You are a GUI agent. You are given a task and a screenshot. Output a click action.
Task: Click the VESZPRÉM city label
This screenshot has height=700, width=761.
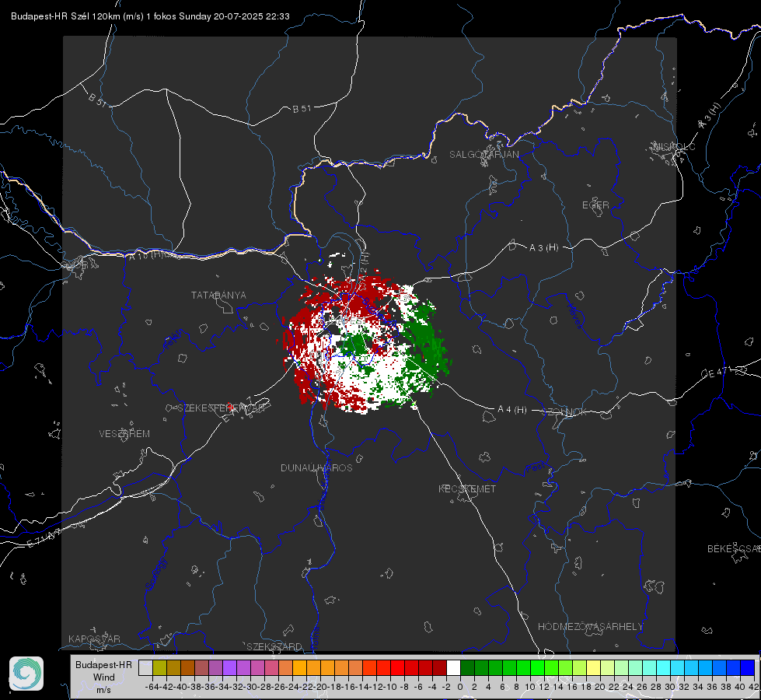click(124, 433)
